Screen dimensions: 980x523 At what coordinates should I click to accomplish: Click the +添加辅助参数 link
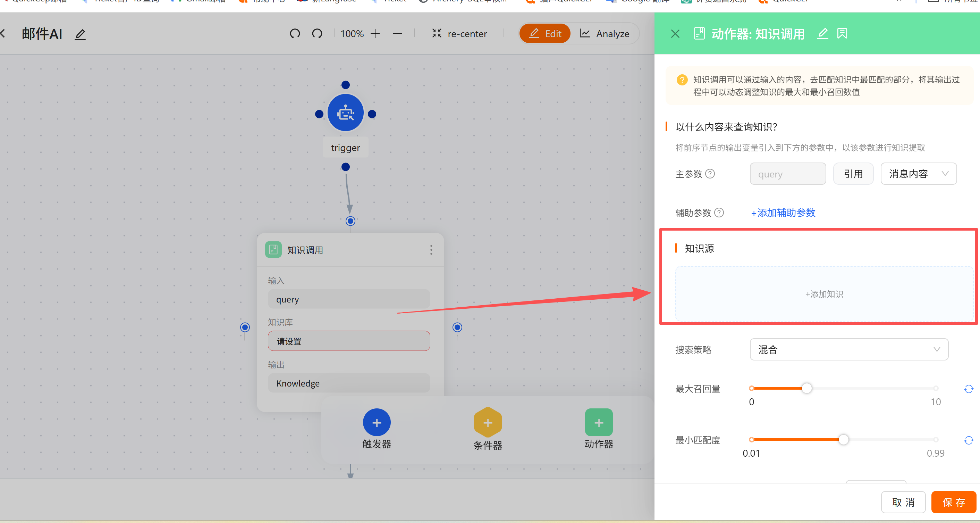pyautogui.click(x=783, y=213)
